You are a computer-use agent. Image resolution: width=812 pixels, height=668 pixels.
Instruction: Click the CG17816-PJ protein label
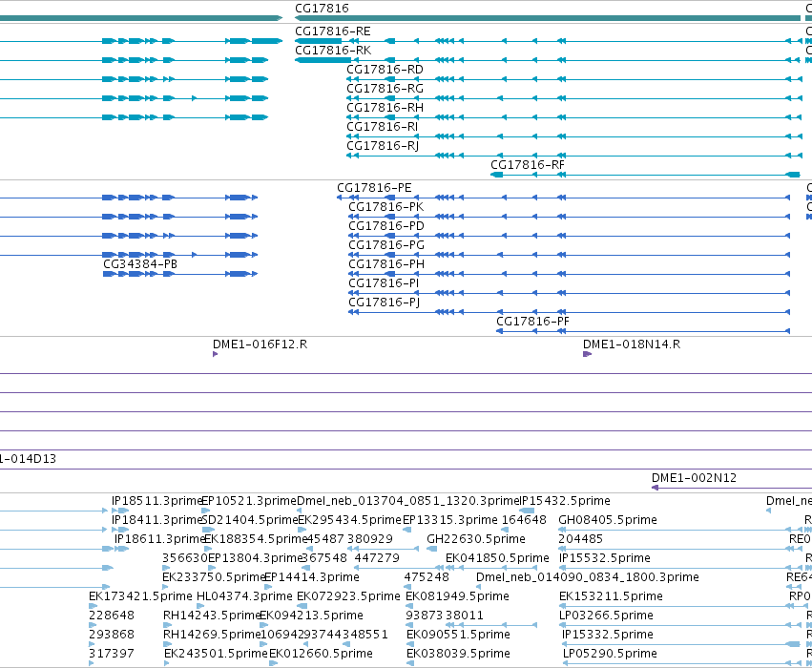tap(385, 303)
